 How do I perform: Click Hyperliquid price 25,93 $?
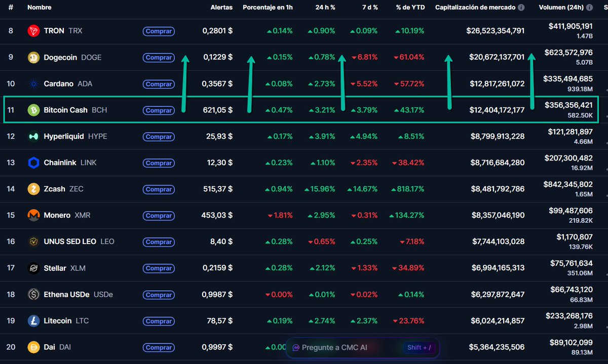pos(219,136)
